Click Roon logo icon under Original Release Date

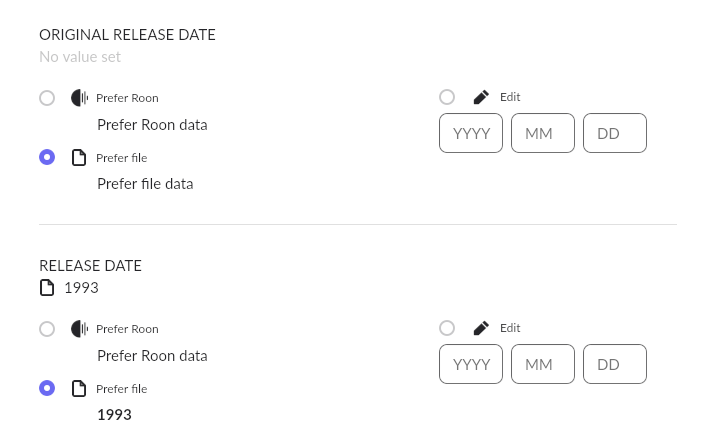click(x=79, y=98)
